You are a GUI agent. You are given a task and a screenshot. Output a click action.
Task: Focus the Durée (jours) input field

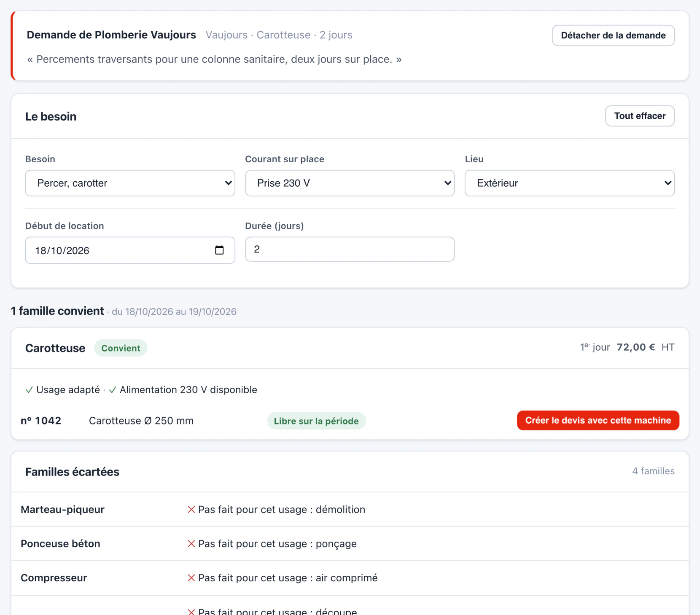[350, 249]
